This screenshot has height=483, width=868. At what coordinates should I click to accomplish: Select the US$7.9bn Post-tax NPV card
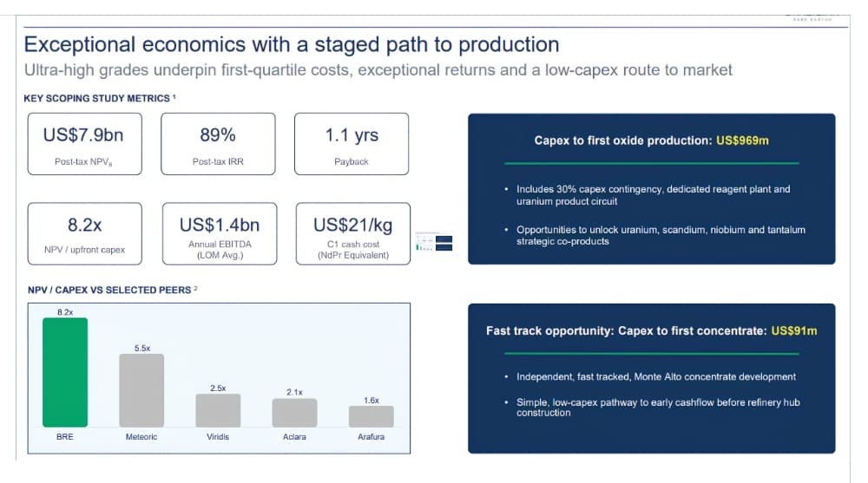[x=85, y=144]
